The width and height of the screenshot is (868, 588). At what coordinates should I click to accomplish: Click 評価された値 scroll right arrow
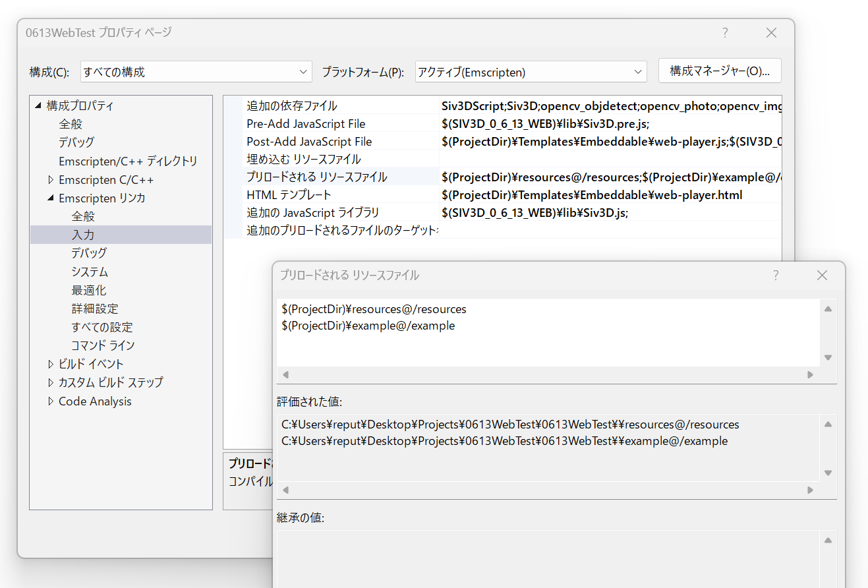point(811,490)
